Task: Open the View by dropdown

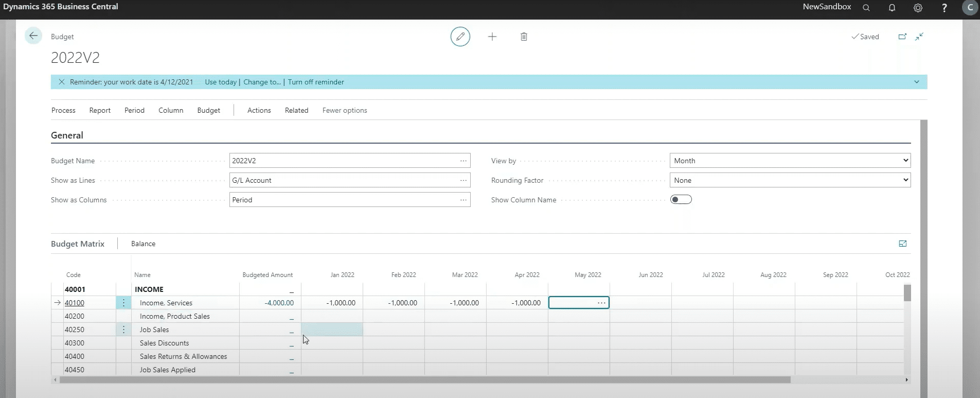Action: tap(790, 161)
